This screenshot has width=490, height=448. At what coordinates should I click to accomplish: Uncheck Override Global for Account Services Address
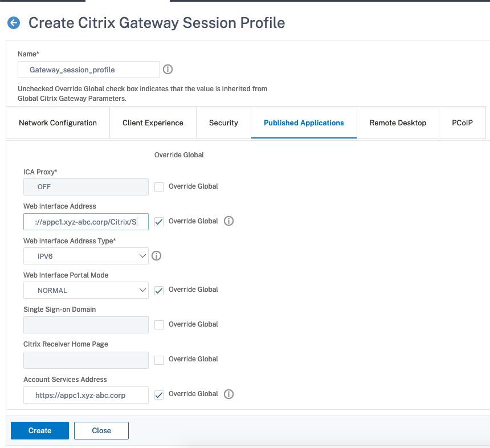tap(159, 394)
